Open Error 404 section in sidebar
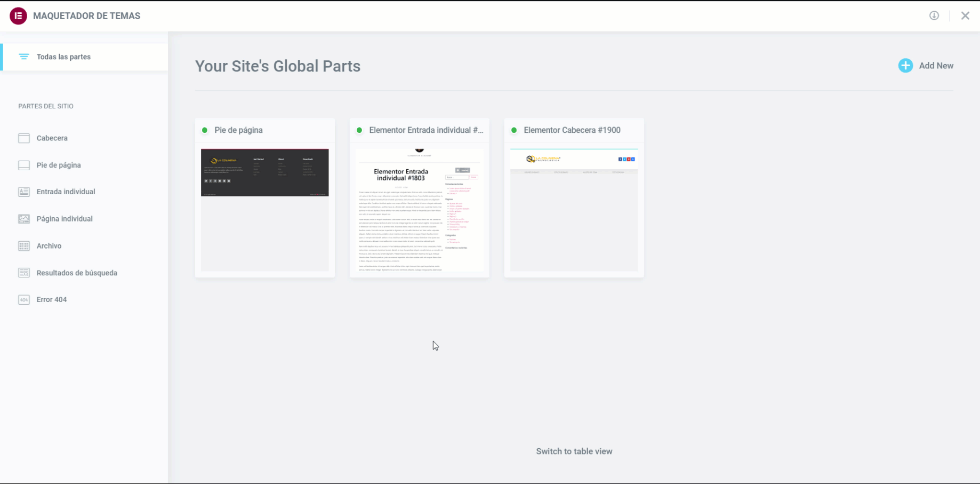The height and width of the screenshot is (484, 980). [x=52, y=300]
